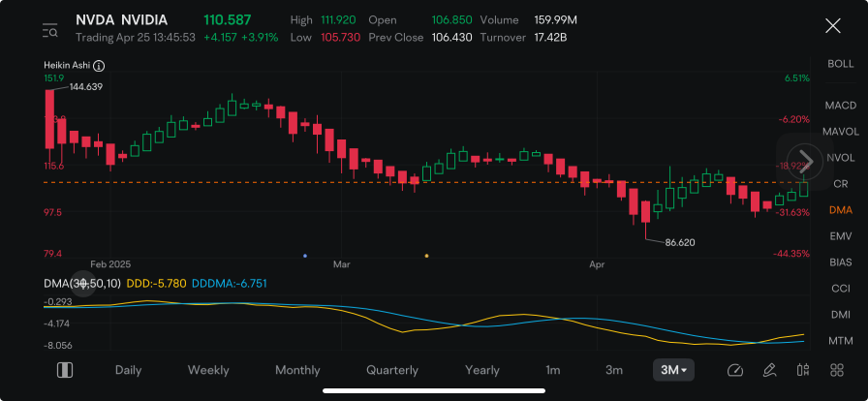Switch to the Monthly timeframe
This screenshot has width=868, height=401.
[297, 370]
